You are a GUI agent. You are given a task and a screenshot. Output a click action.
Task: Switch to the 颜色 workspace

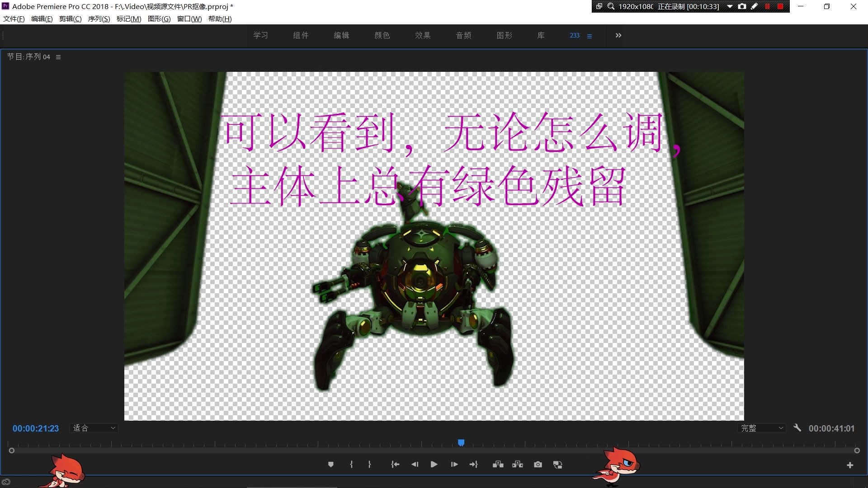[x=382, y=35]
